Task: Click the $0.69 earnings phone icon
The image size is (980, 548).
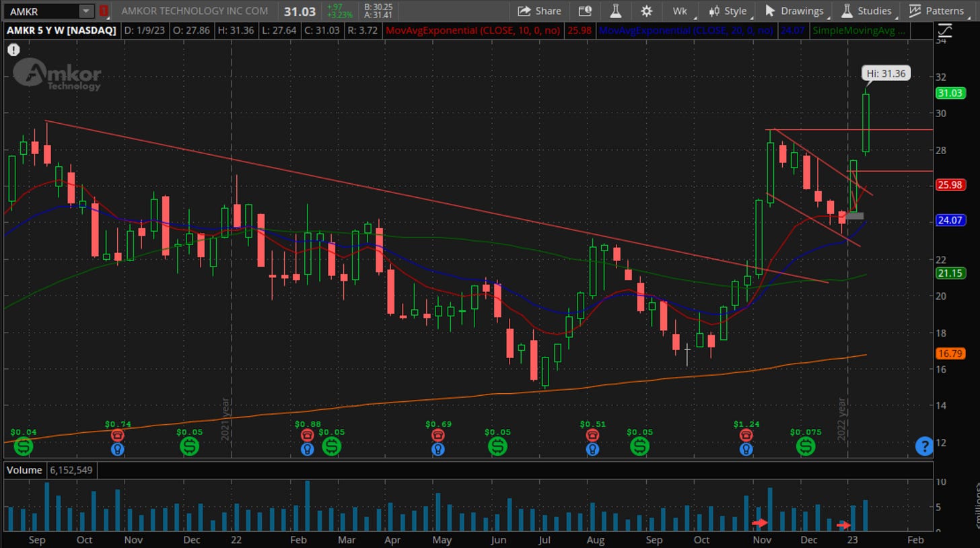Action: click(x=438, y=436)
